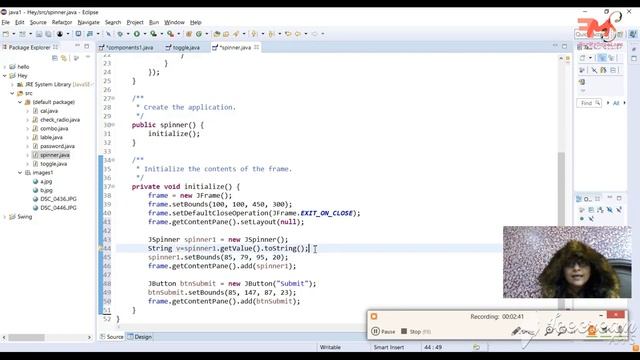Open the Refactor menu
640x360 pixels.
point(62,22)
